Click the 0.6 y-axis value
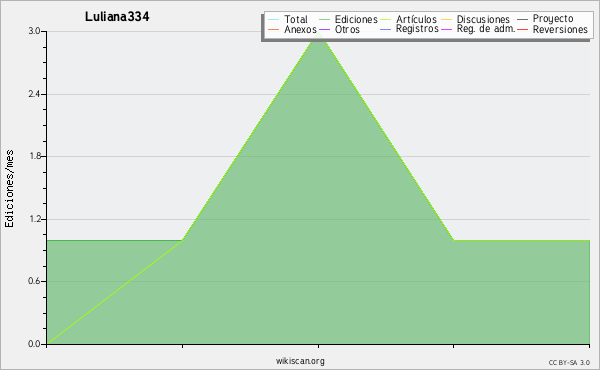 click(34, 281)
